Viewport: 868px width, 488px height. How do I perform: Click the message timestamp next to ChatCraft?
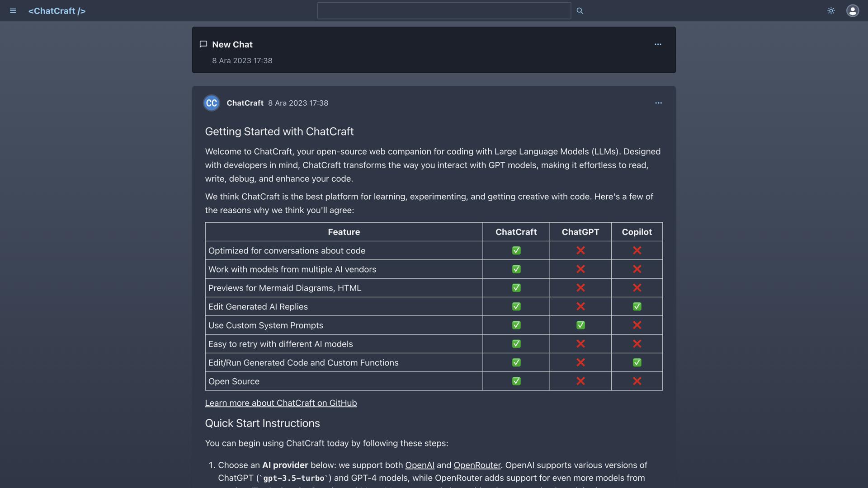(x=298, y=103)
